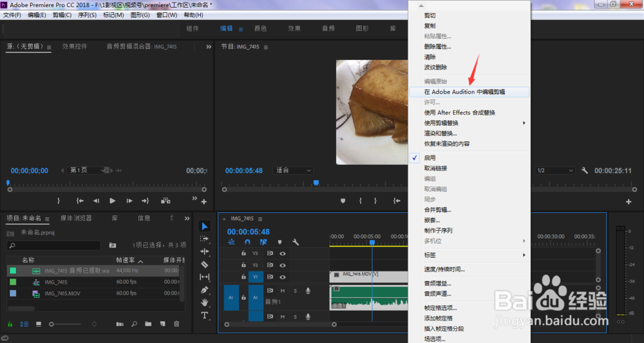
Task: Click source monitor plus button editor
Action: click(x=204, y=202)
